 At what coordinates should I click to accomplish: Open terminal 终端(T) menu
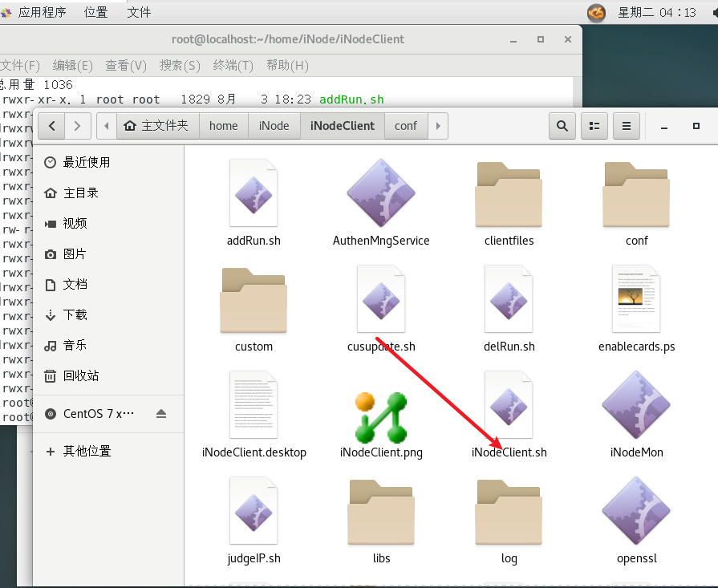(233, 66)
